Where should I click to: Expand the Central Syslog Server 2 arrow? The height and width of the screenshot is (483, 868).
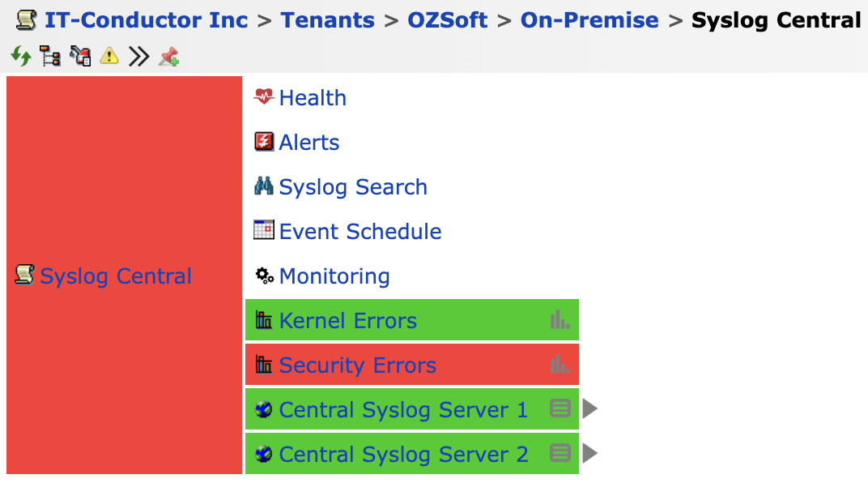[x=590, y=453]
